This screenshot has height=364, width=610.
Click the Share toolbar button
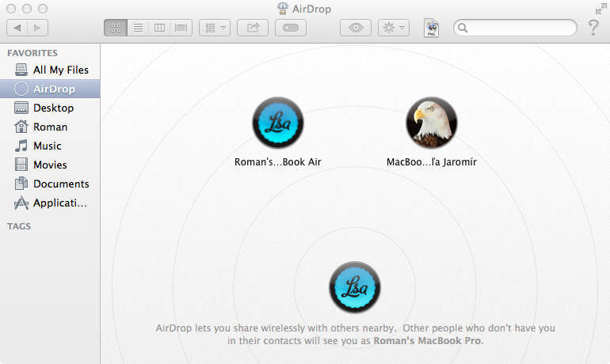point(253,28)
